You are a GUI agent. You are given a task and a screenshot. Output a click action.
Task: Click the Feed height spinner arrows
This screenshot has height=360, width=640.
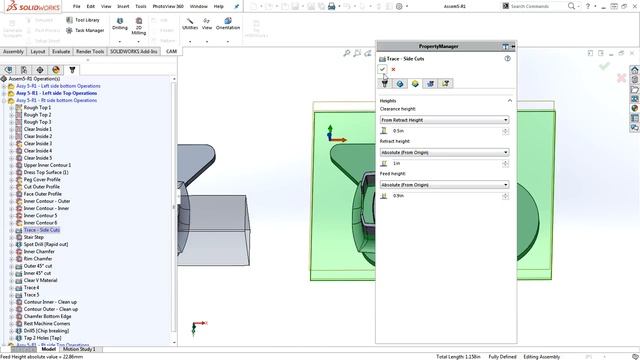[x=506, y=196]
